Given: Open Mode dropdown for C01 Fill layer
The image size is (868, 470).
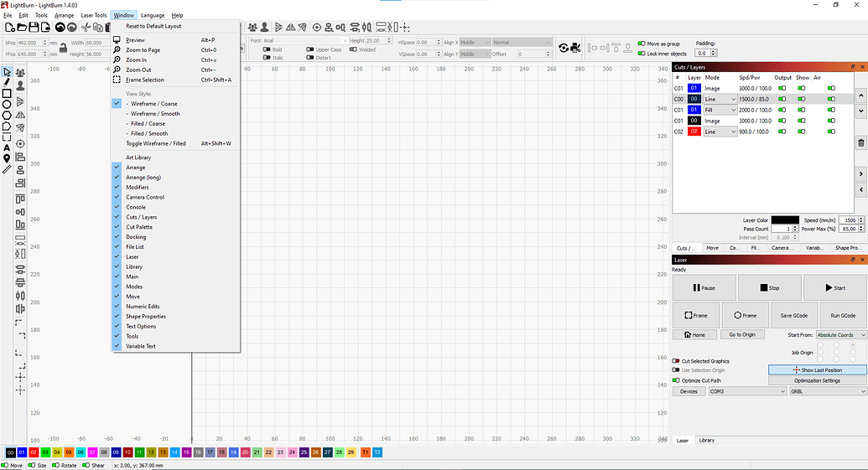Looking at the screenshot, I should pyautogui.click(x=720, y=110).
